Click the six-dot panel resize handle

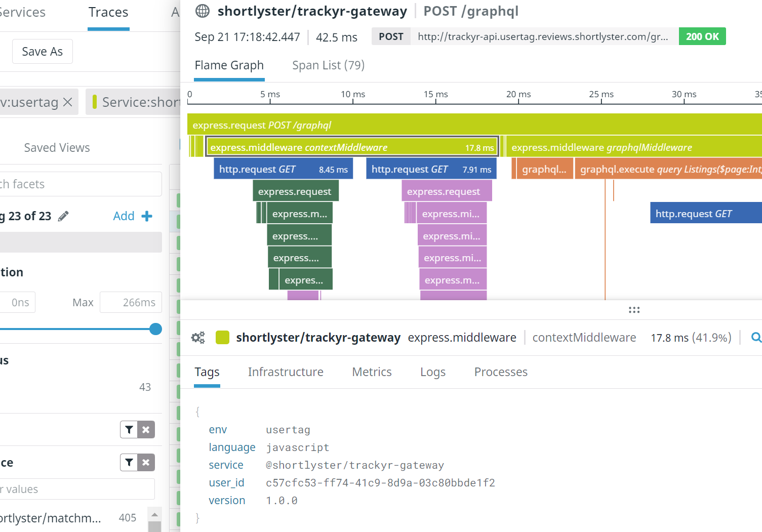(x=634, y=309)
